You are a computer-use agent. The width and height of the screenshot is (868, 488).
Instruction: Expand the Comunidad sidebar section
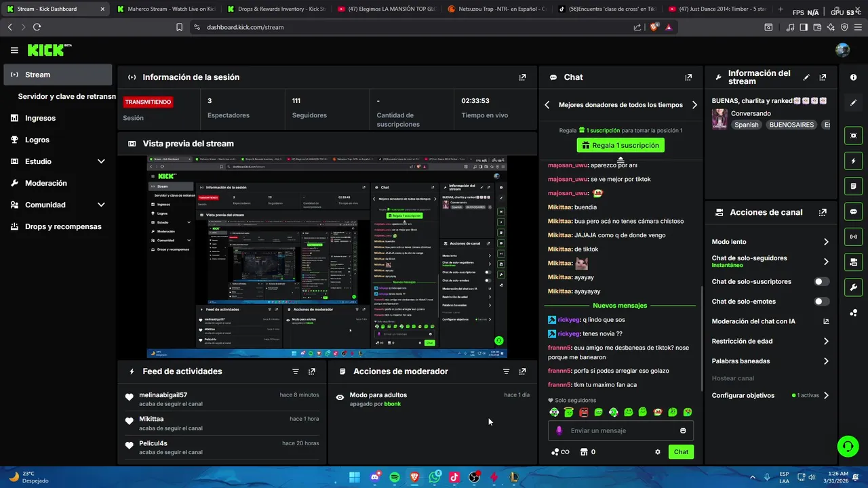click(x=101, y=205)
